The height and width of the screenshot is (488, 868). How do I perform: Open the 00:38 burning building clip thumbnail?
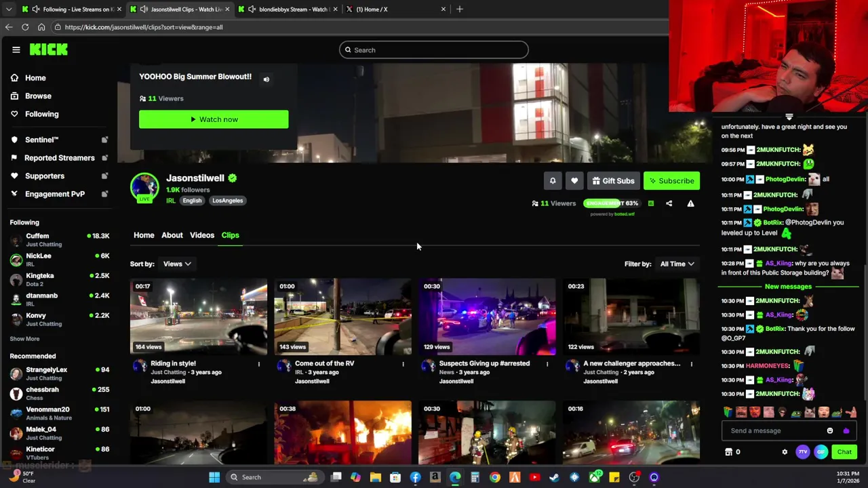tap(342, 432)
